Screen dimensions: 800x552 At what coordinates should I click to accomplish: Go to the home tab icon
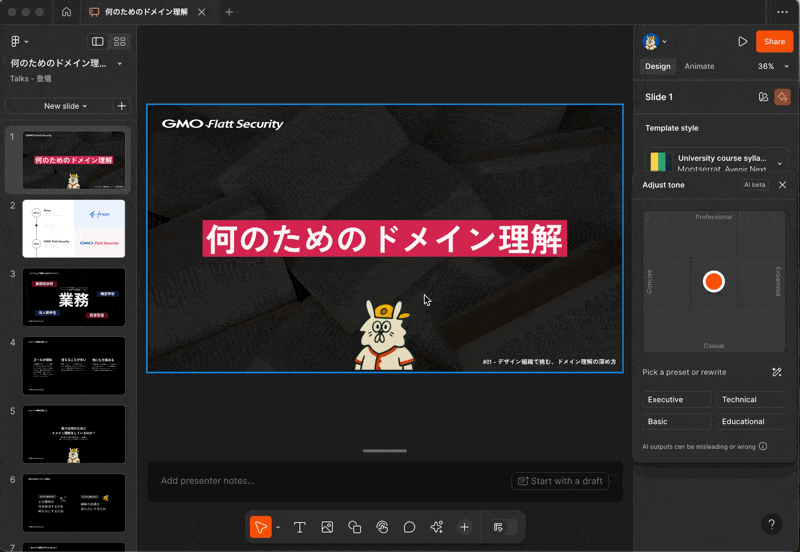(x=66, y=12)
